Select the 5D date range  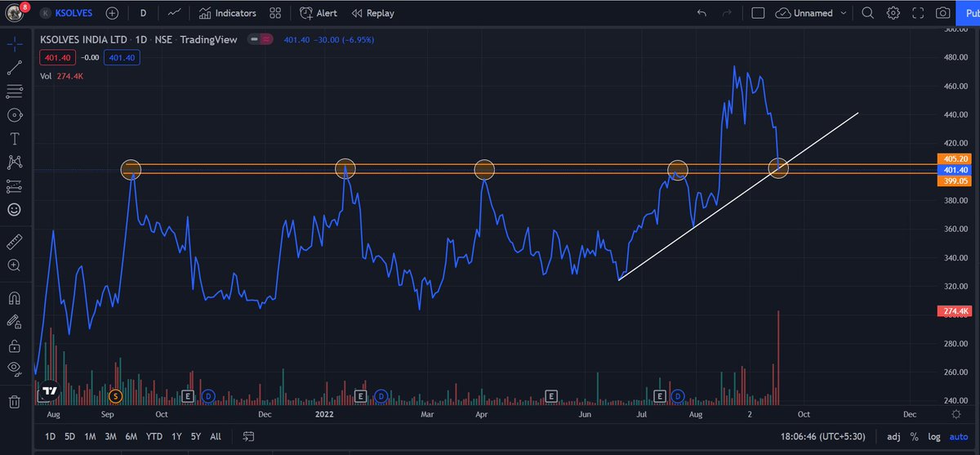click(x=70, y=437)
